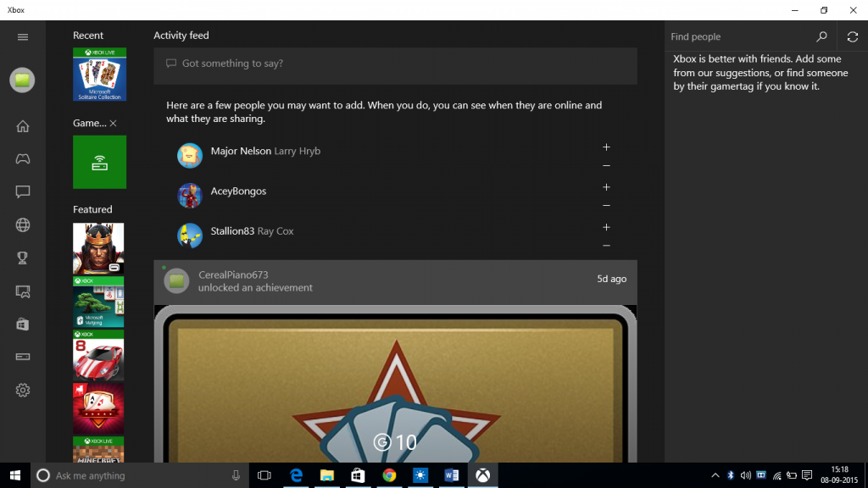868x488 pixels.
Task: Click the Windows Start button
Action: coord(15,475)
